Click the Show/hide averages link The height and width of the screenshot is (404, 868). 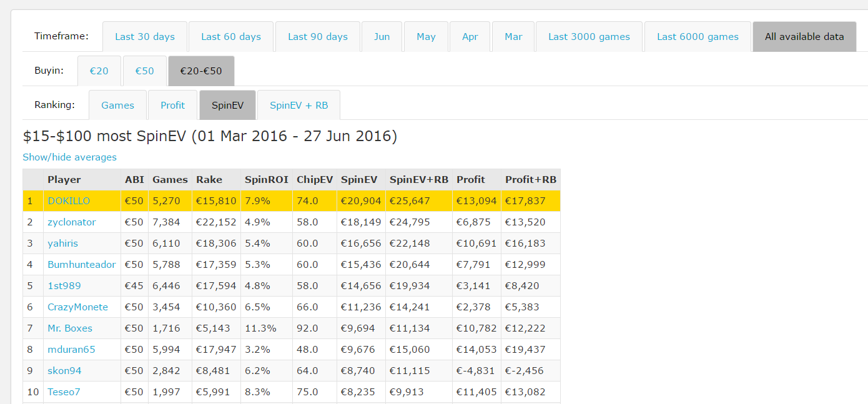coord(70,157)
